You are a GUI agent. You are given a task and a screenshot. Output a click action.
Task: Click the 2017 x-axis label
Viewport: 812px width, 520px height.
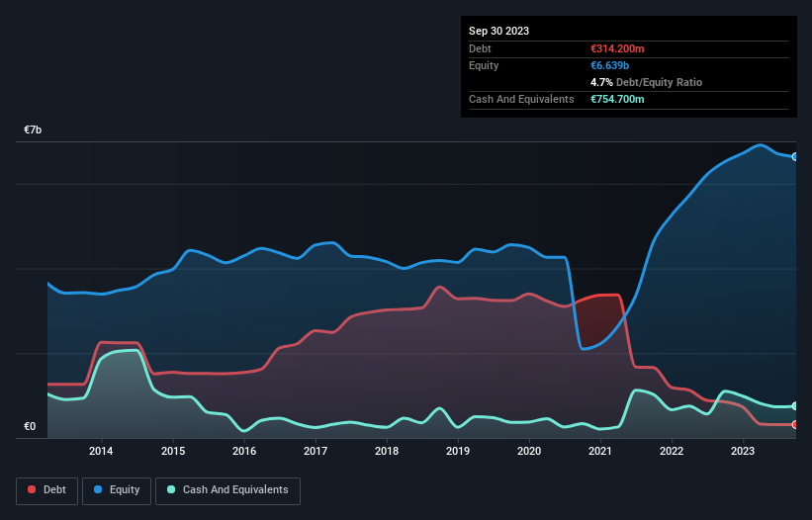316,451
